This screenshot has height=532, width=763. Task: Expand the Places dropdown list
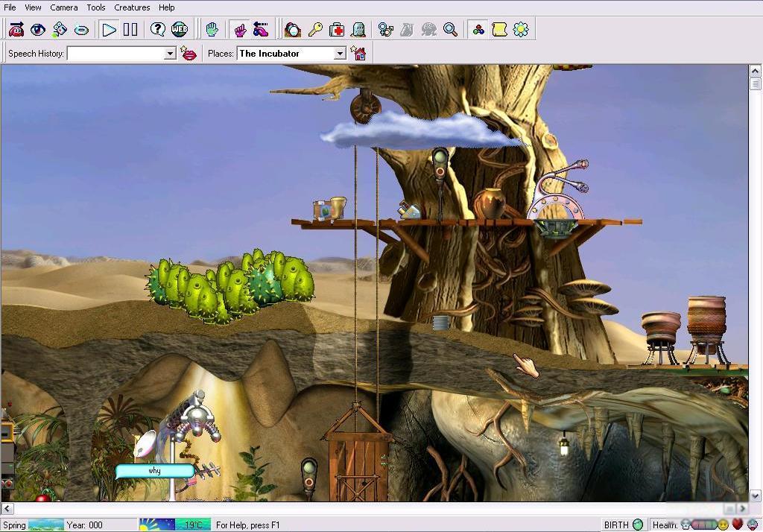pyautogui.click(x=340, y=54)
